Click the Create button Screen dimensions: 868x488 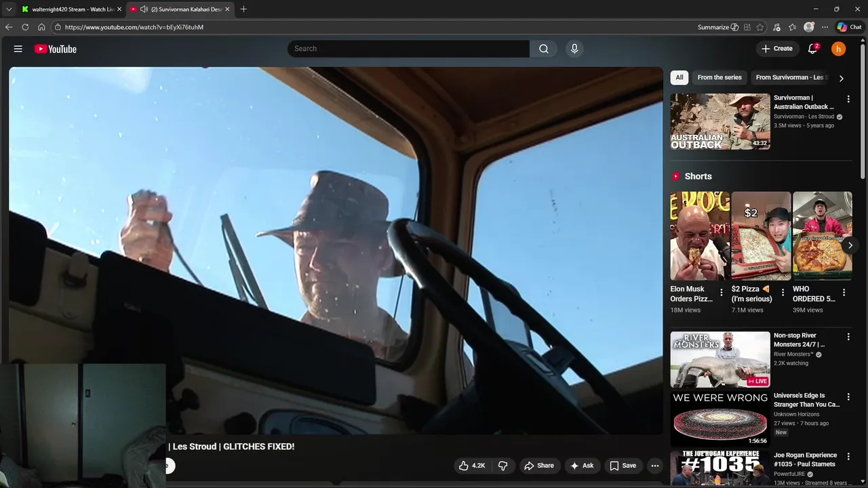(x=777, y=49)
